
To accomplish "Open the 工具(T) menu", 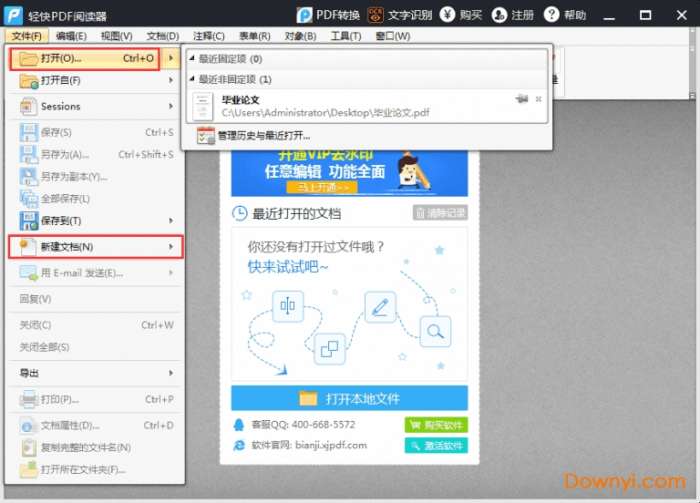I will click(x=346, y=36).
